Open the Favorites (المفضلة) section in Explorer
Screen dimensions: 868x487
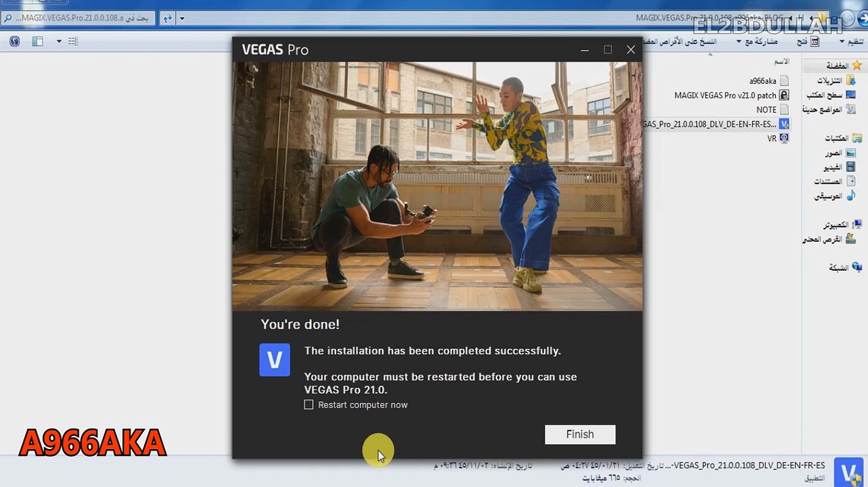843,66
